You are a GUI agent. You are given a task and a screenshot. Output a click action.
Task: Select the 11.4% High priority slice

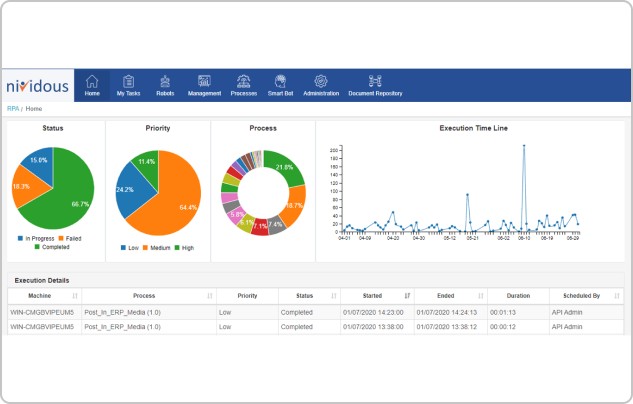pyautogui.click(x=148, y=163)
